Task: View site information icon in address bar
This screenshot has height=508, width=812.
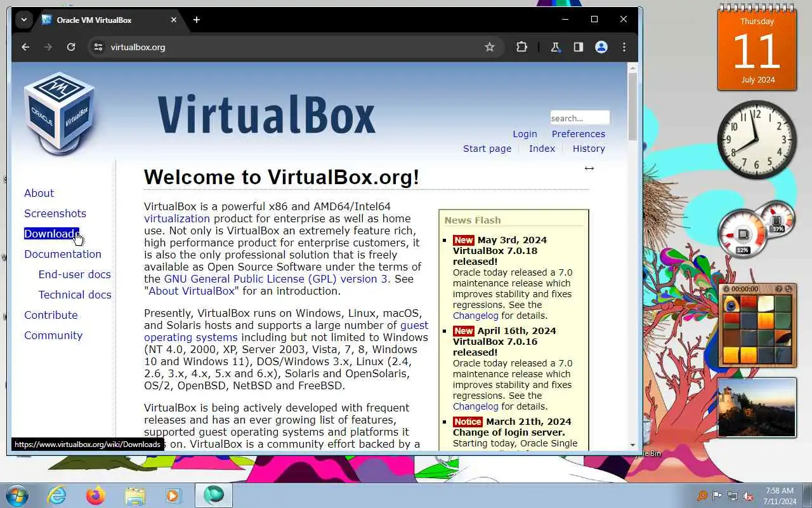Action: click(x=98, y=47)
